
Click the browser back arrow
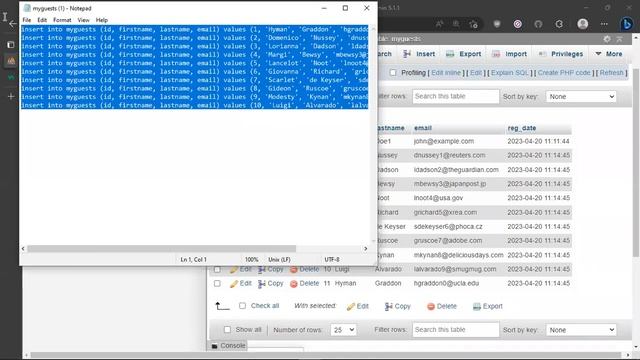click(13, 24)
